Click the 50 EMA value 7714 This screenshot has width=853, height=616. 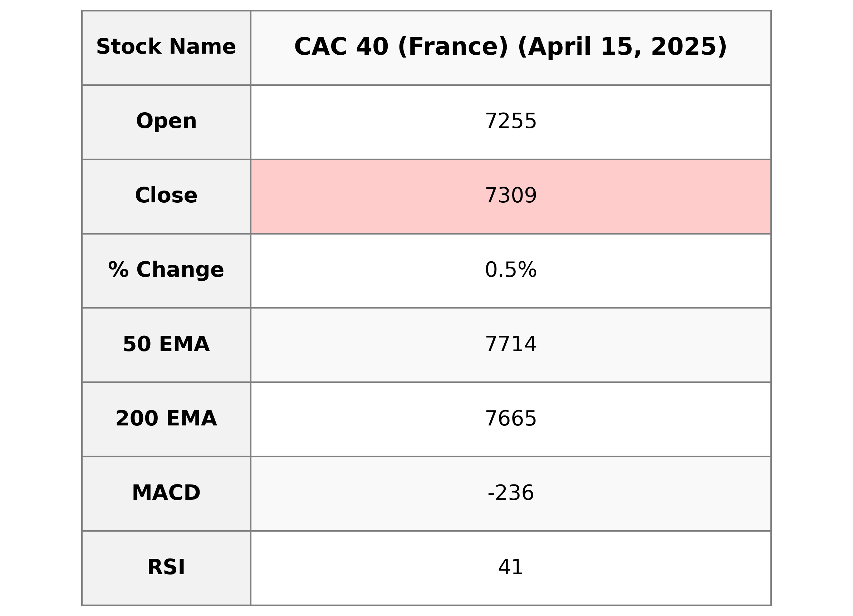click(510, 344)
